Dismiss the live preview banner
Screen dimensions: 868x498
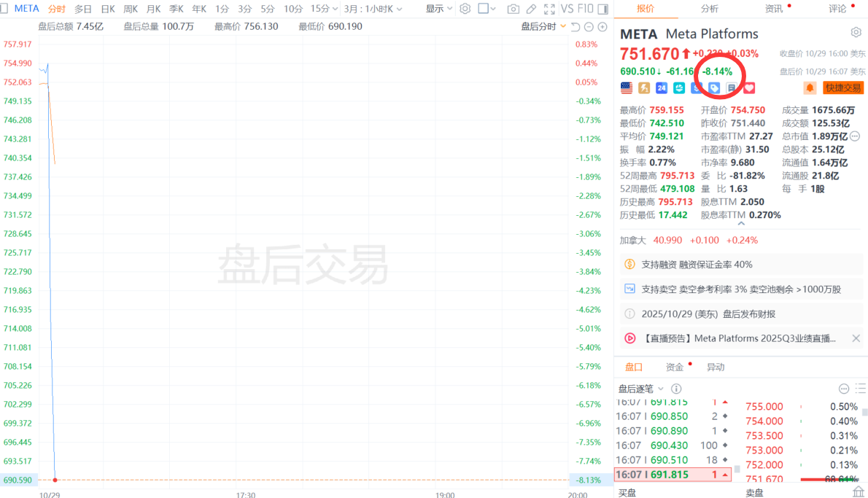[x=856, y=338]
